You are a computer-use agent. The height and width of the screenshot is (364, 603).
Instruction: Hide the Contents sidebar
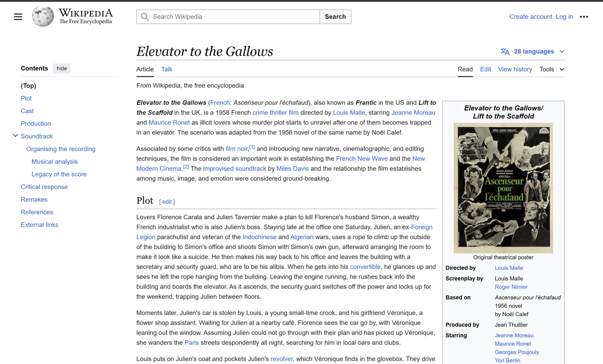click(61, 68)
